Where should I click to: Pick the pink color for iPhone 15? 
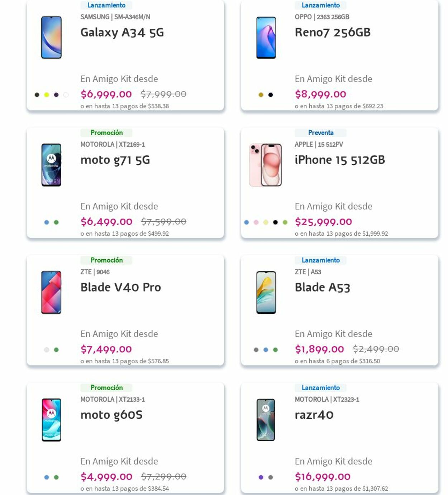256,222
